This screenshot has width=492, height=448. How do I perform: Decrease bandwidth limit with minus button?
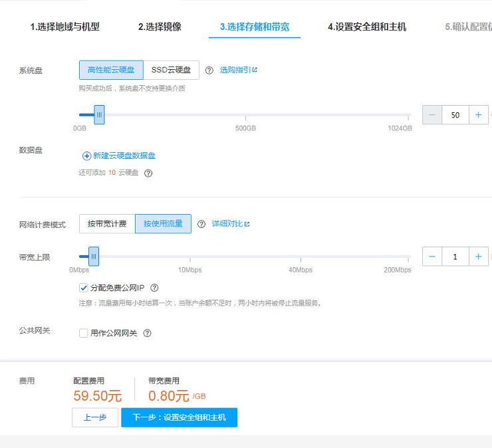click(x=432, y=256)
